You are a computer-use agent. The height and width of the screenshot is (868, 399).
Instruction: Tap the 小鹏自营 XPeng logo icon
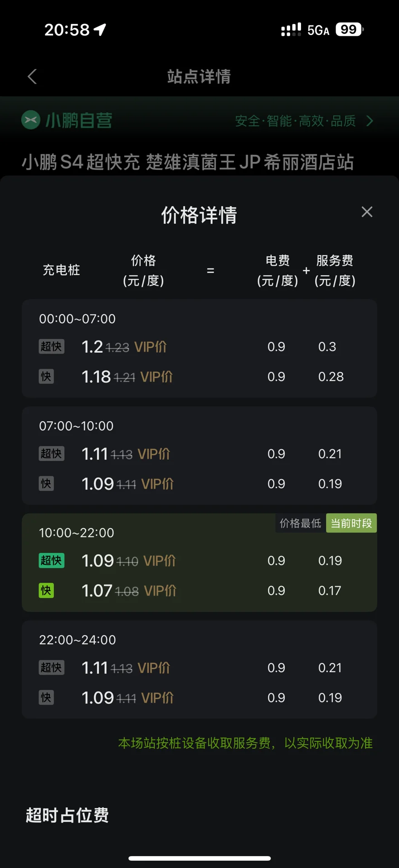tap(31, 120)
